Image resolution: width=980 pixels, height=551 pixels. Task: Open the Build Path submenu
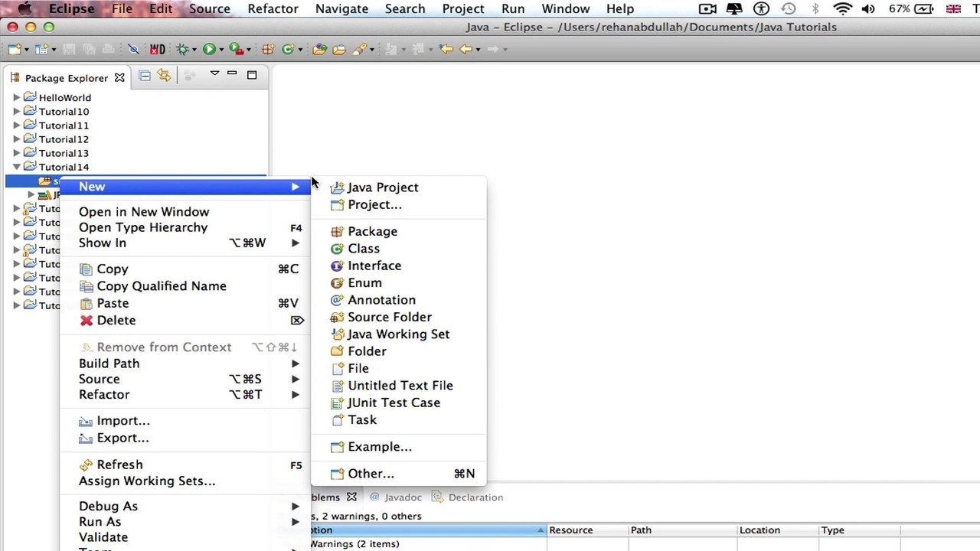[185, 364]
